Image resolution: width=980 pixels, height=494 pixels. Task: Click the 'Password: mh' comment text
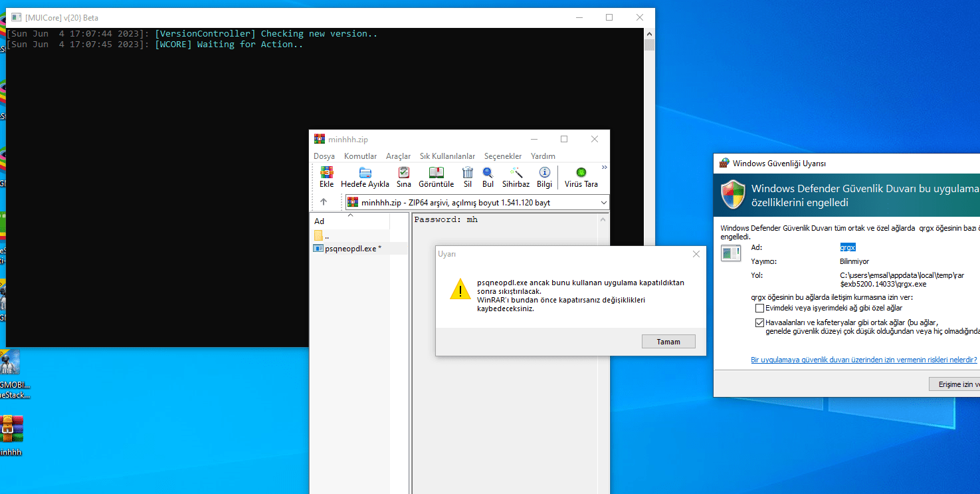pos(446,219)
